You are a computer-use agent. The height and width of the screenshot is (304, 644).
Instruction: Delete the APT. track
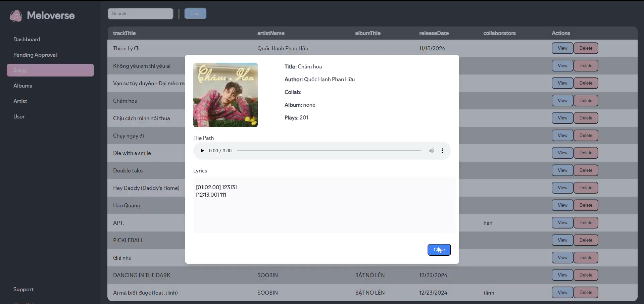coord(586,223)
